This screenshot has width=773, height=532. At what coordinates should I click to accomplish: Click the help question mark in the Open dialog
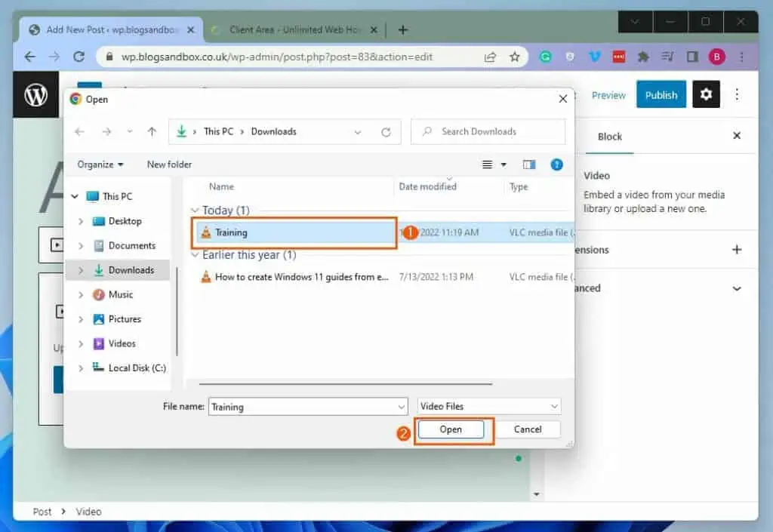pos(557,165)
